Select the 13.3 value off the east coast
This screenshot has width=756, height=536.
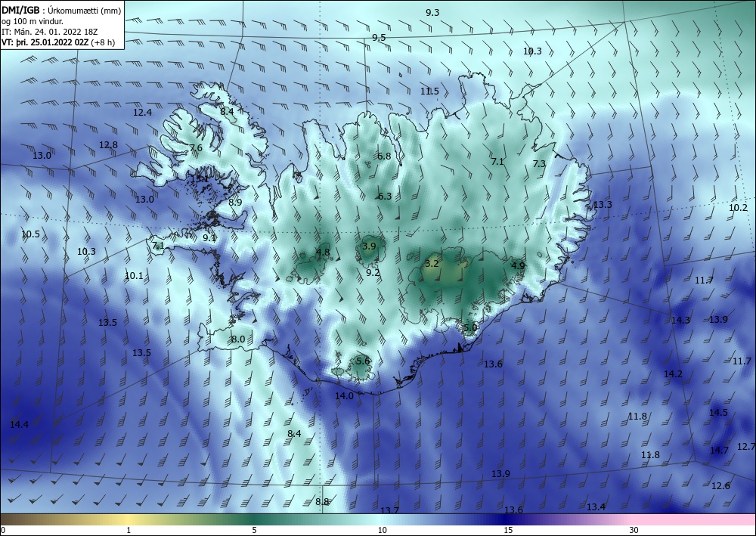[x=603, y=205]
